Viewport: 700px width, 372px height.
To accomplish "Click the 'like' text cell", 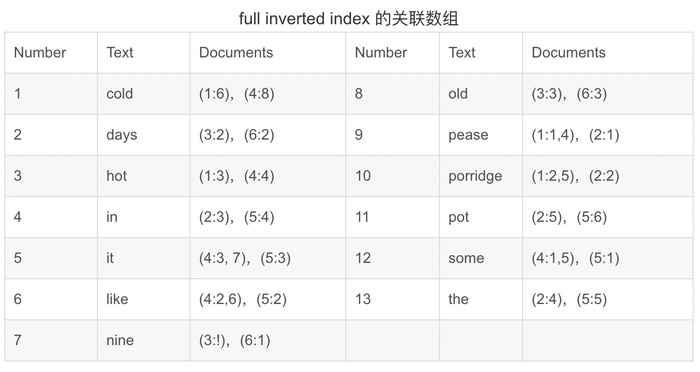I will point(143,299).
